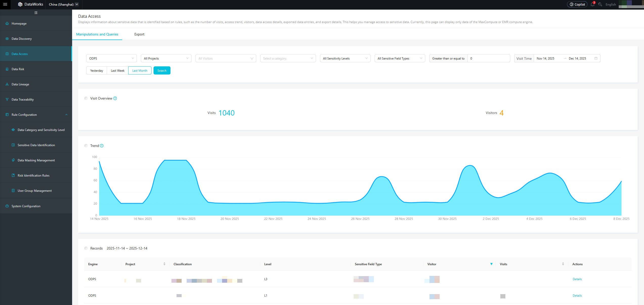Image resolution: width=644 pixels, height=305 pixels.
Task: Collapse the Rule Configuration menu group
Action: pos(66,115)
